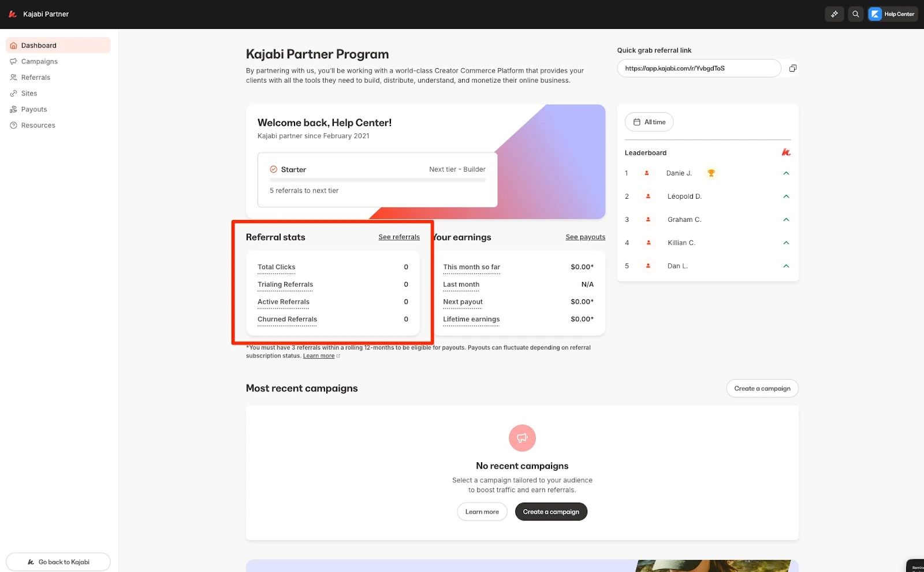Expand Graham C. leaderboard chevron

pyautogui.click(x=786, y=220)
